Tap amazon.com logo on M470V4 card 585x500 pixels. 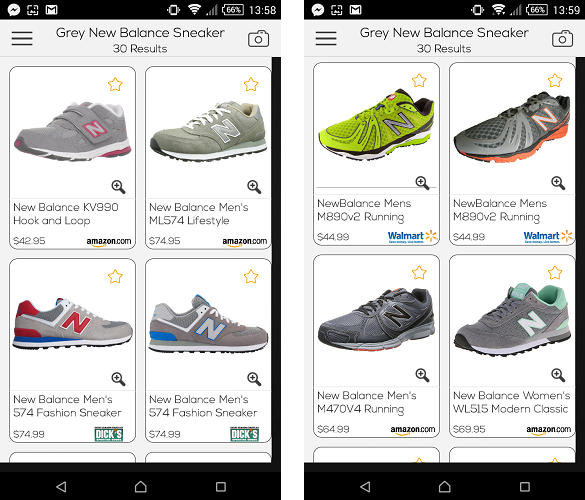pyautogui.click(x=413, y=430)
